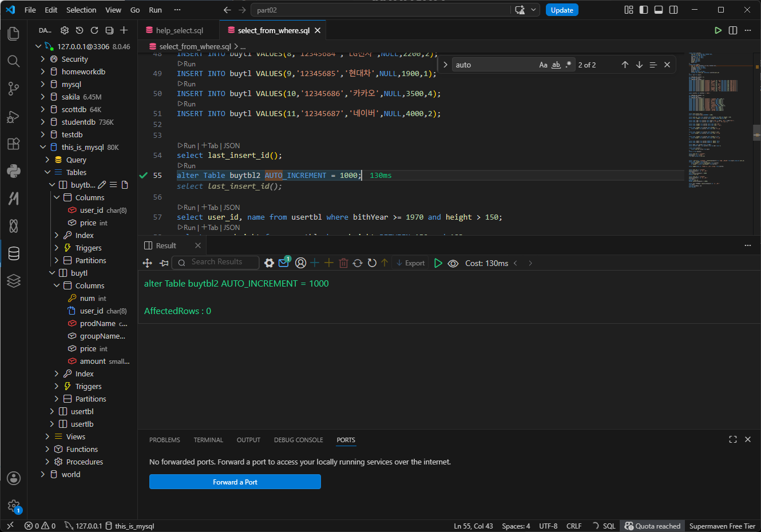Viewport: 761px width, 532px height.
Task: Open Source Control view in activity bar
Action: [x=14, y=89]
